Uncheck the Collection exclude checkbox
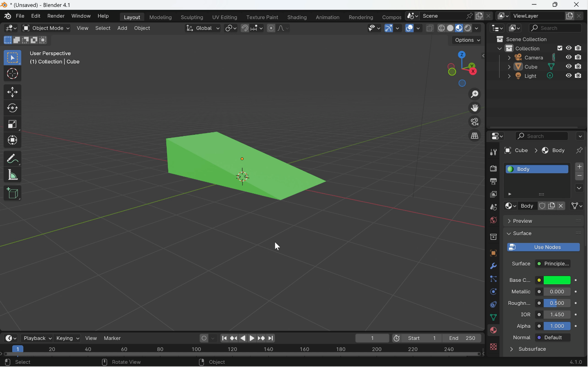588x367 pixels. [560, 48]
